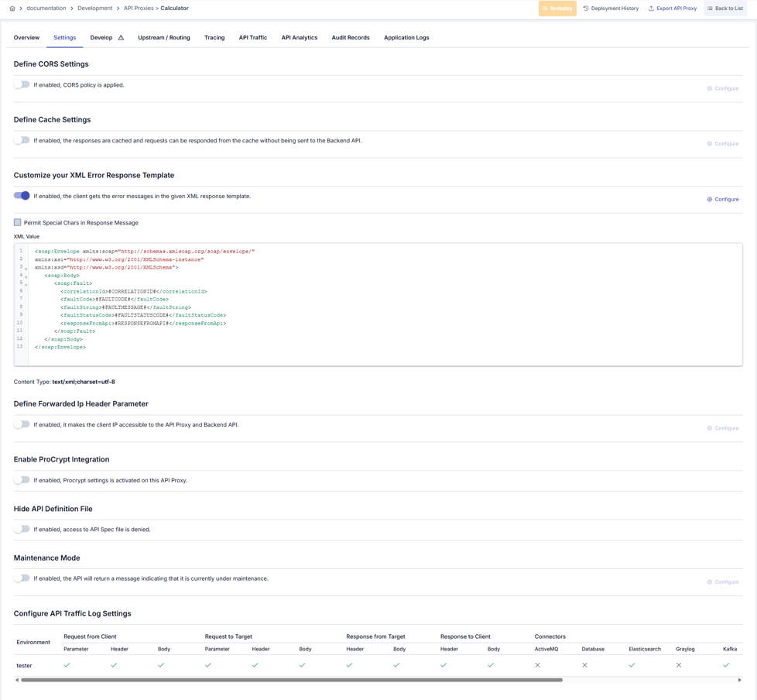Click left arrow of horizontal scrollbar
This screenshot has width=757, height=700.
point(17,680)
